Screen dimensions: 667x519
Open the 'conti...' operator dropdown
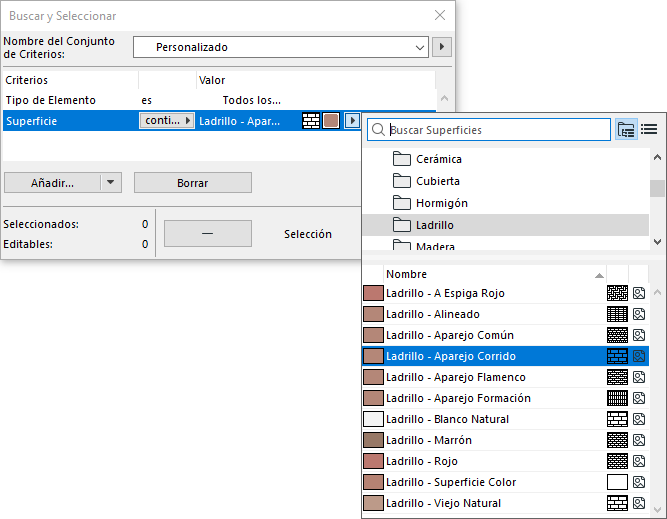click(x=167, y=120)
